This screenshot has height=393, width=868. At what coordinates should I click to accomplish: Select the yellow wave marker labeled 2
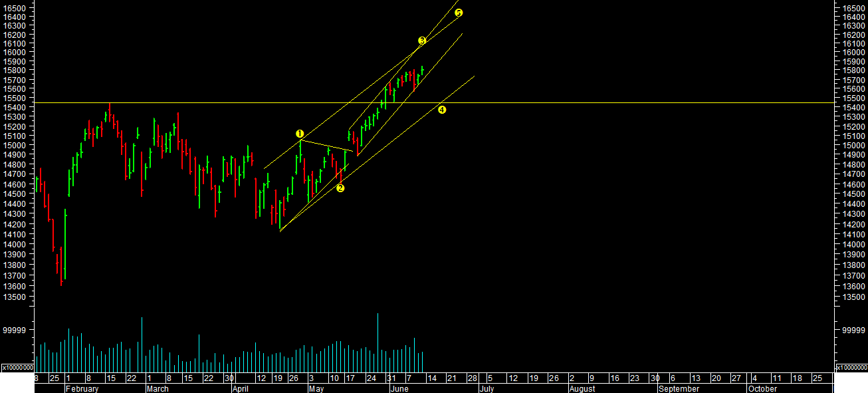point(340,188)
